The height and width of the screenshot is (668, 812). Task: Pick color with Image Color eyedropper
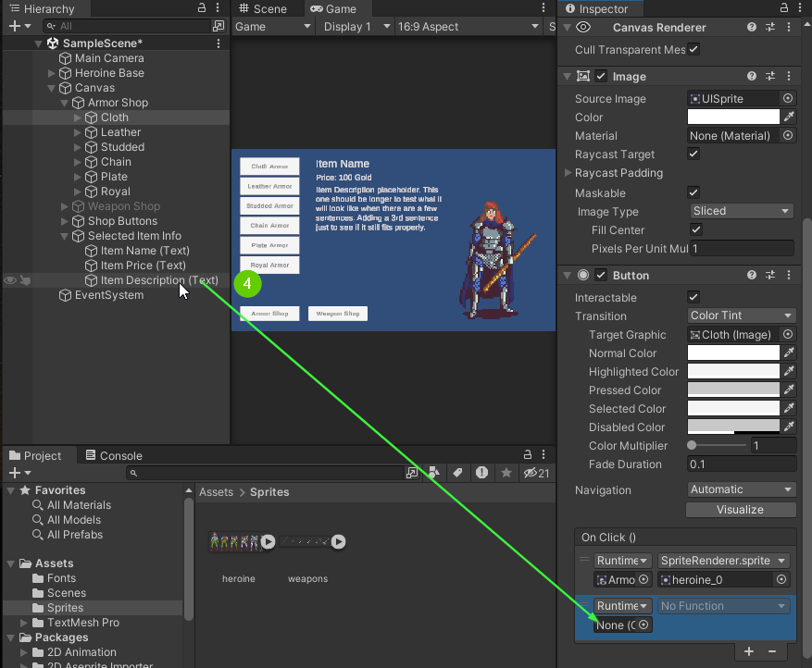point(789,118)
